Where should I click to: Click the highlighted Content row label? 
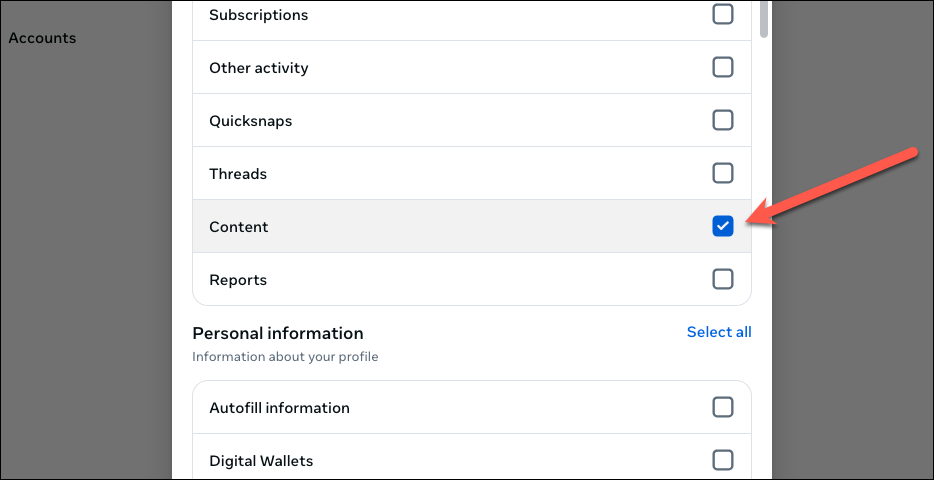pyautogui.click(x=238, y=227)
